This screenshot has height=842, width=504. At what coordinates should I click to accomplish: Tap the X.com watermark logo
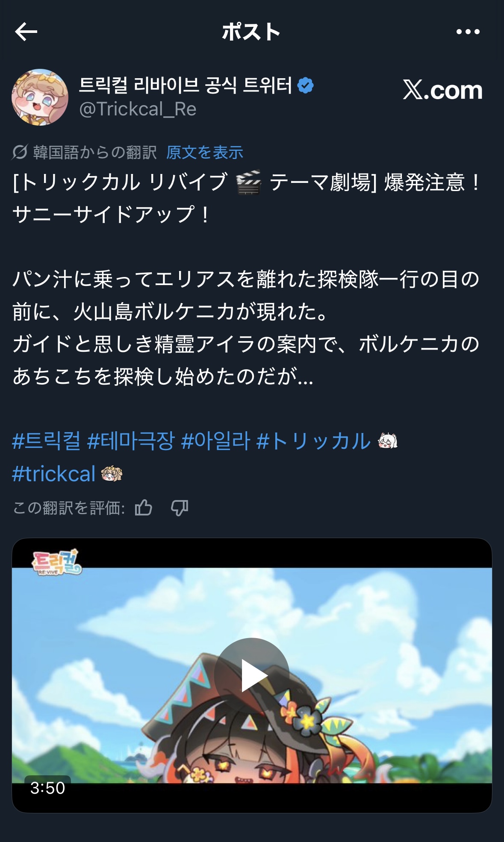point(442,90)
